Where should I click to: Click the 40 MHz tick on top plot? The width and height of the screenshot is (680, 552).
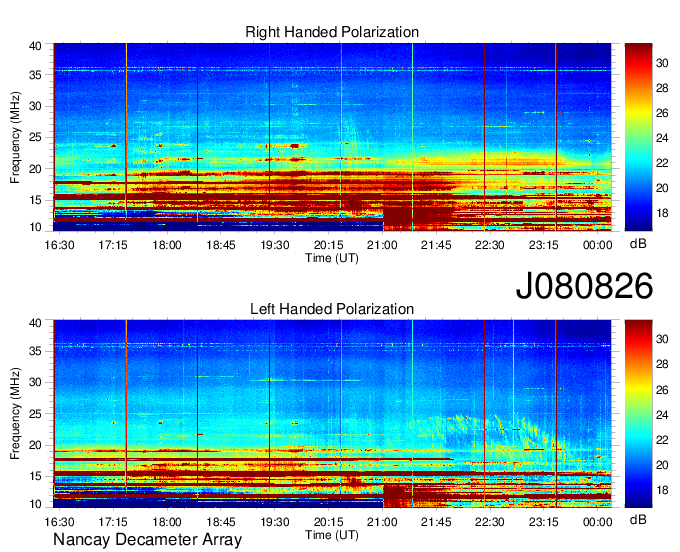(35, 46)
